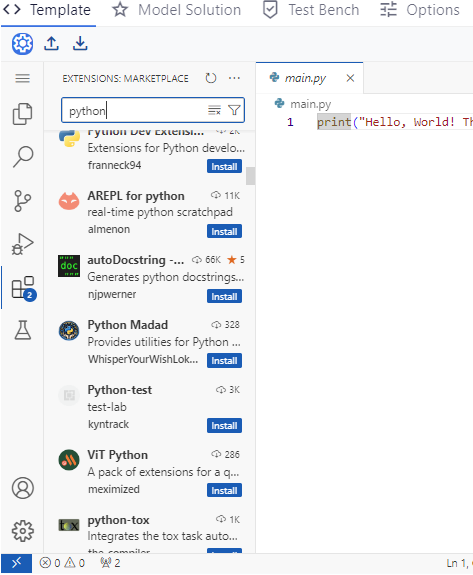This screenshot has width=473, height=575.
Task: Open the Testing flask view
Action: coord(23,330)
